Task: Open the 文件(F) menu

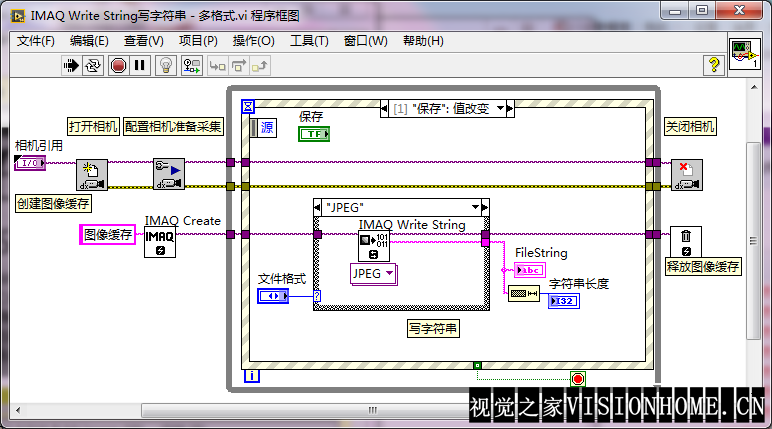Action: 36,41
